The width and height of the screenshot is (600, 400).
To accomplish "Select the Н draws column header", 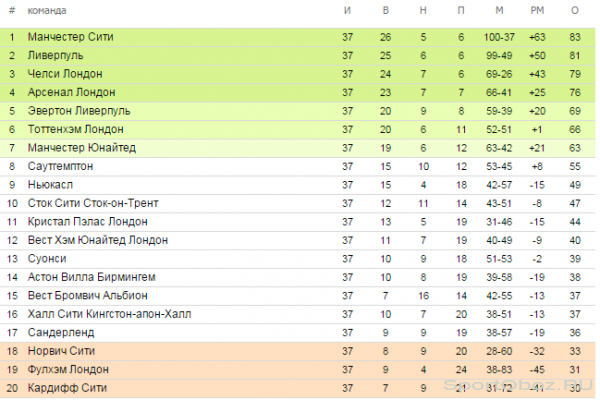I will tap(423, 10).
